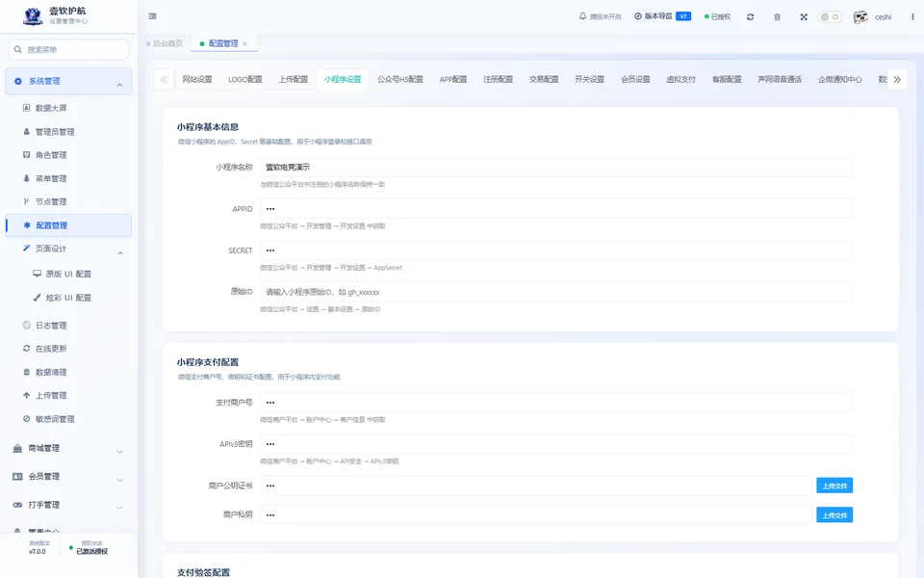924x578 pixels.
Task: Expand the 打手管理 menu group
Action: pyautogui.click(x=68, y=506)
